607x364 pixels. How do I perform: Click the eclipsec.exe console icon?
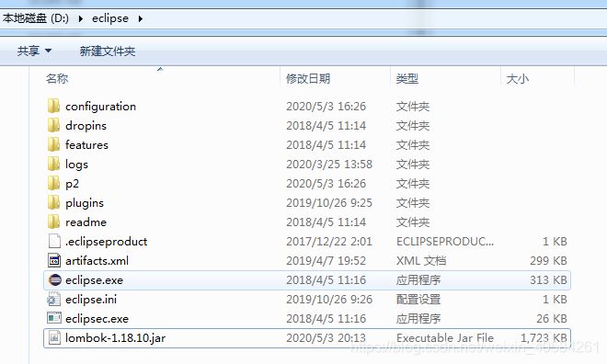click(54, 318)
